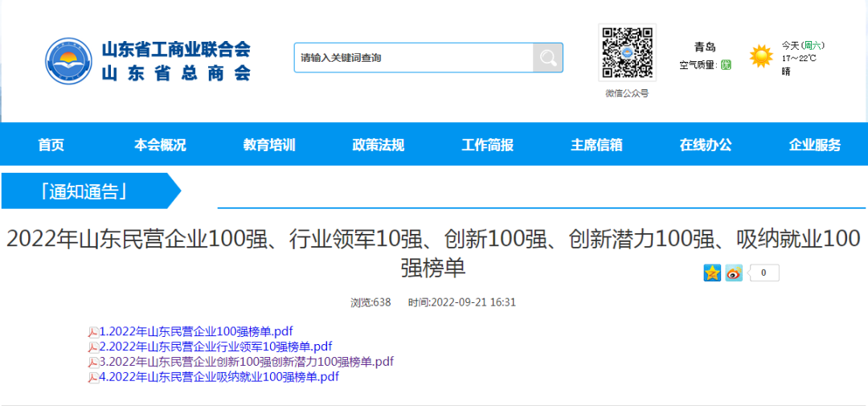The image size is (868, 406).
Task: Open 工作简报 navigation item
Action: [x=487, y=146]
